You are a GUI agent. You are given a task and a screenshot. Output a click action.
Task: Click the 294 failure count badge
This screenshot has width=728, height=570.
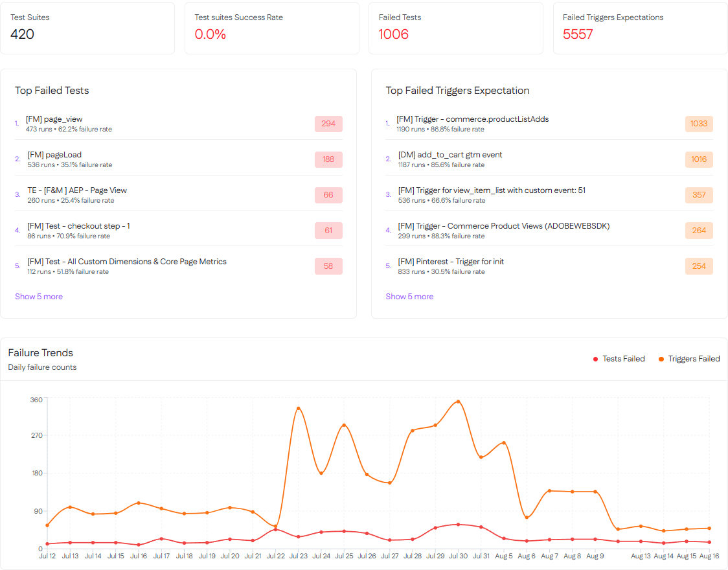click(328, 124)
